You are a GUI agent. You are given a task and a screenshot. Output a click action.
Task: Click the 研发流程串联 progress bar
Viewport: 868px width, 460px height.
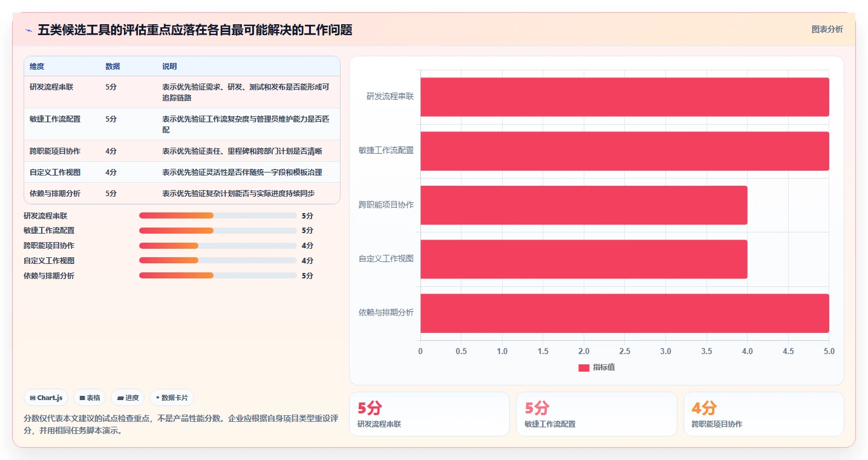click(x=218, y=215)
